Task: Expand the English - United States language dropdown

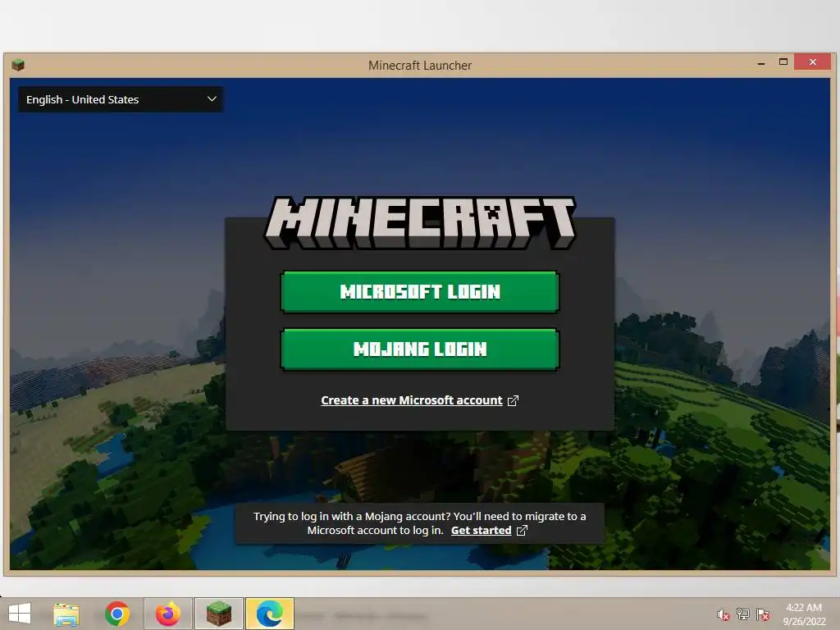Action: pos(121,99)
